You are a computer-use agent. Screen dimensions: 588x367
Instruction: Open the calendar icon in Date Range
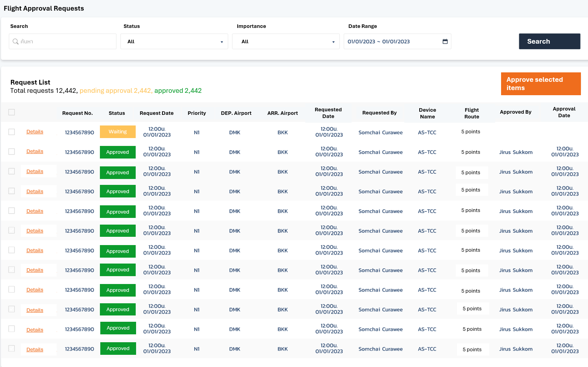pyautogui.click(x=445, y=41)
